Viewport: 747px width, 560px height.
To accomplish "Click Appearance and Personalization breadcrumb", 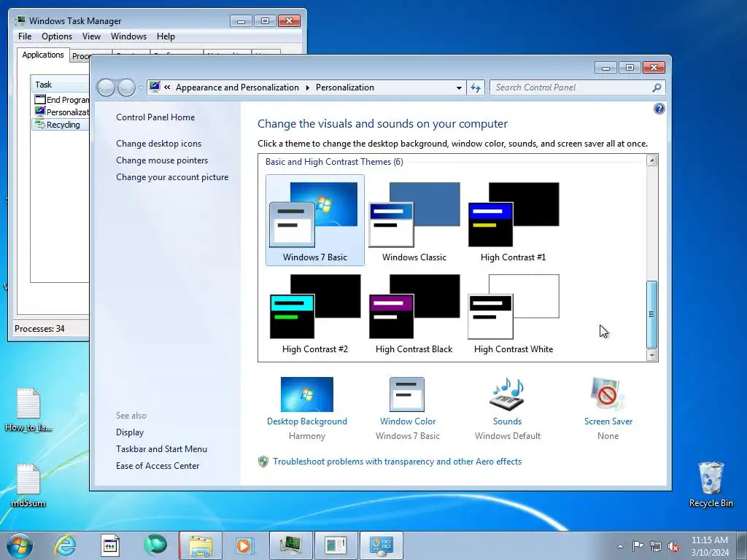I will 237,87.
